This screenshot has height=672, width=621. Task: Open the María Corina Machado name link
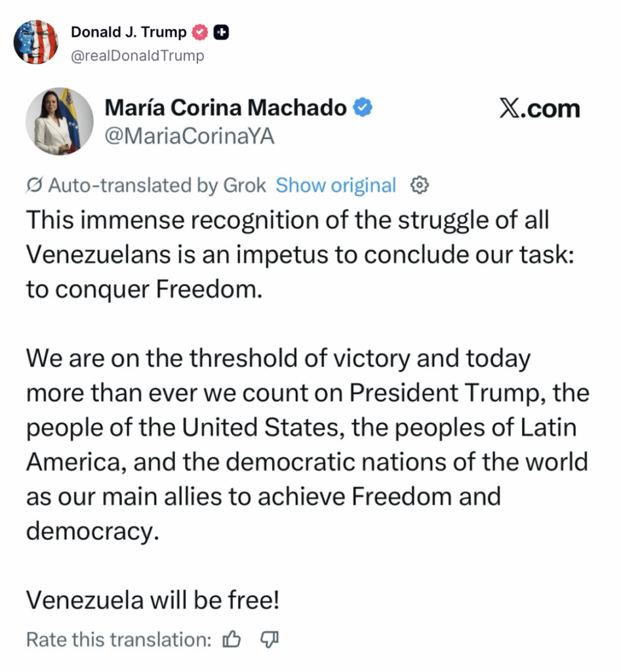[x=226, y=107]
